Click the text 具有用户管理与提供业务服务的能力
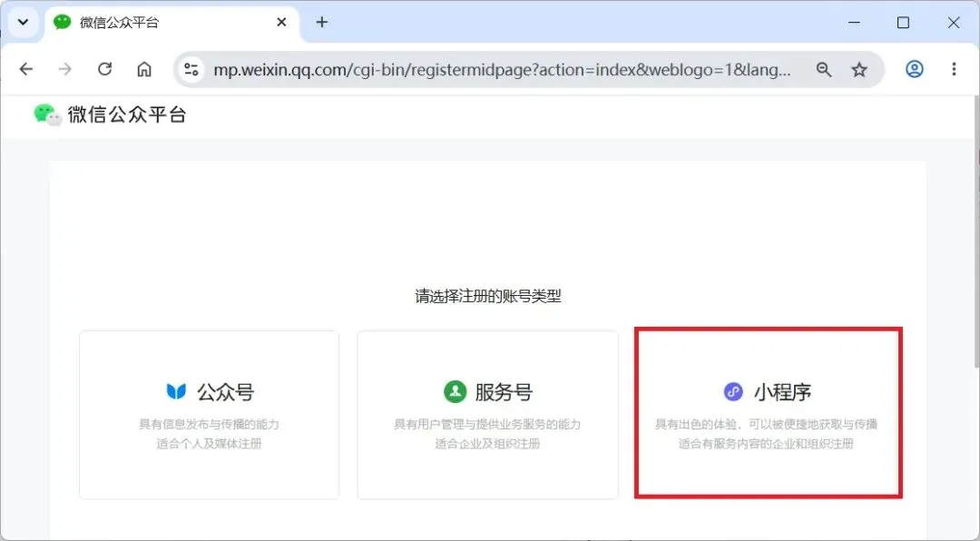 pyautogui.click(x=487, y=424)
